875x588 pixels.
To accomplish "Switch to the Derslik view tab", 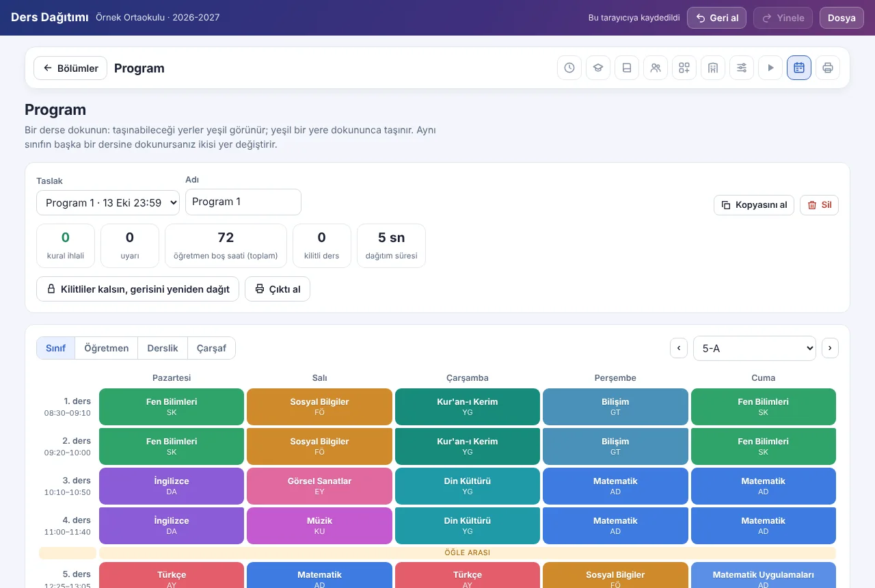I will point(163,348).
